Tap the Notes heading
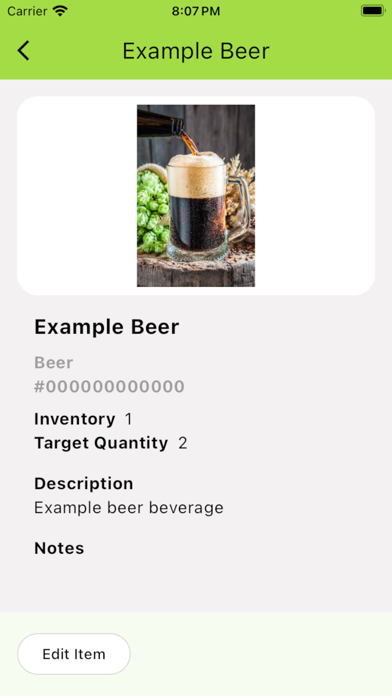 (x=59, y=548)
